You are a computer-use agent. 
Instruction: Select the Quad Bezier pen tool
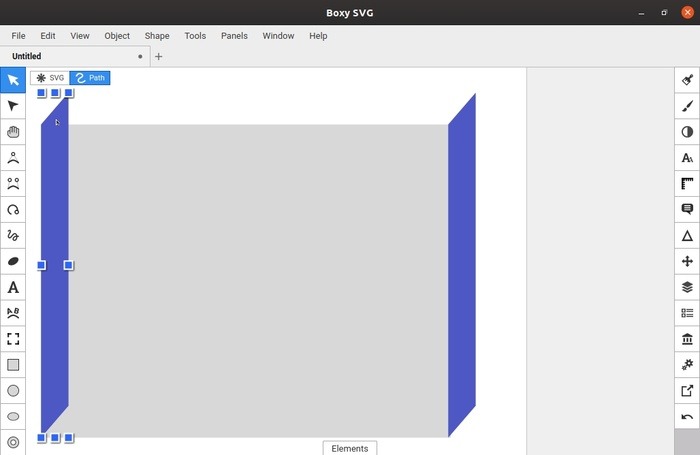pyautogui.click(x=13, y=158)
